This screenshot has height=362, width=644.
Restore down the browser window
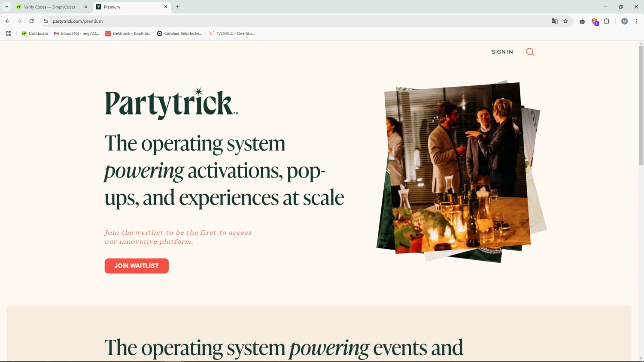[621, 7]
